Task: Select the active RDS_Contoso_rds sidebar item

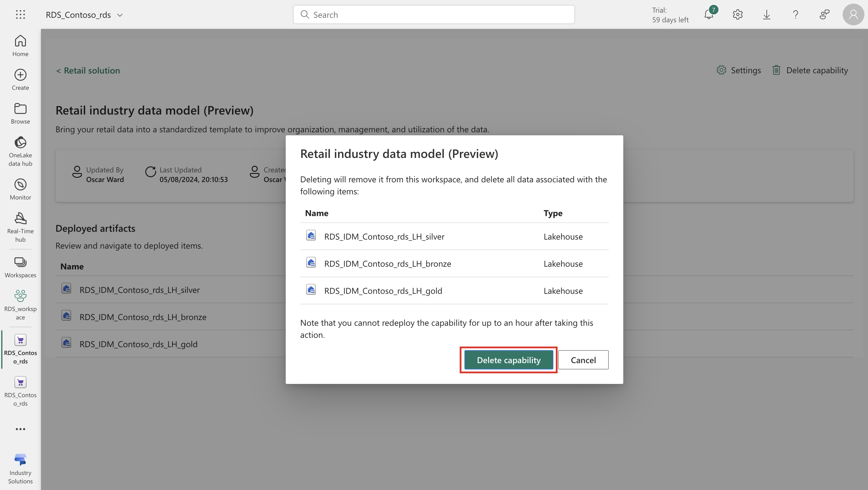Action: (20, 349)
